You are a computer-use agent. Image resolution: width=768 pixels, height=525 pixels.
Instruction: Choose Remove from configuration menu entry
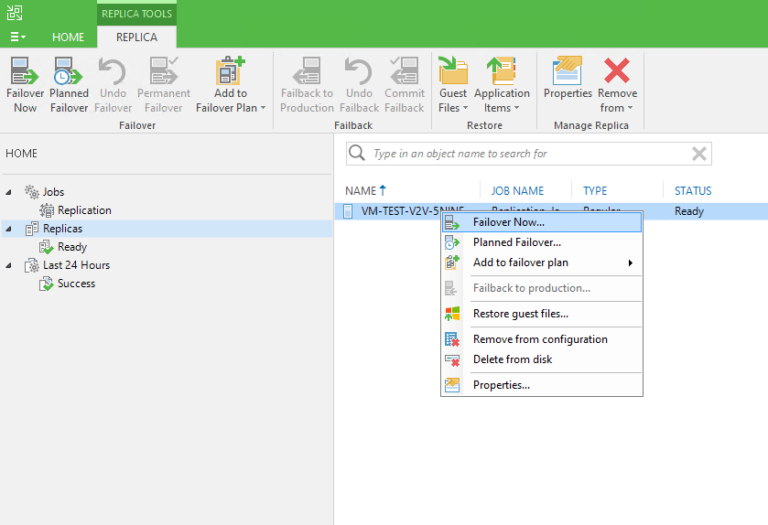[541, 339]
